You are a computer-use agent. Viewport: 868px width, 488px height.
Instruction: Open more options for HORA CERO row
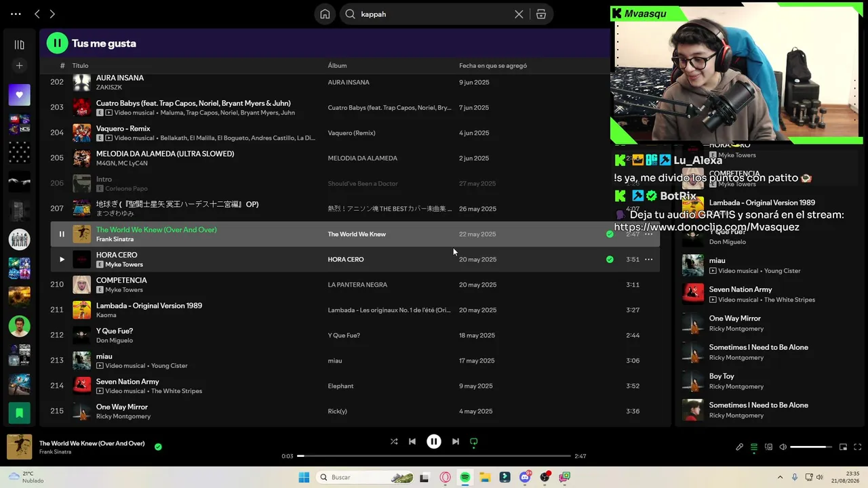pos(649,259)
